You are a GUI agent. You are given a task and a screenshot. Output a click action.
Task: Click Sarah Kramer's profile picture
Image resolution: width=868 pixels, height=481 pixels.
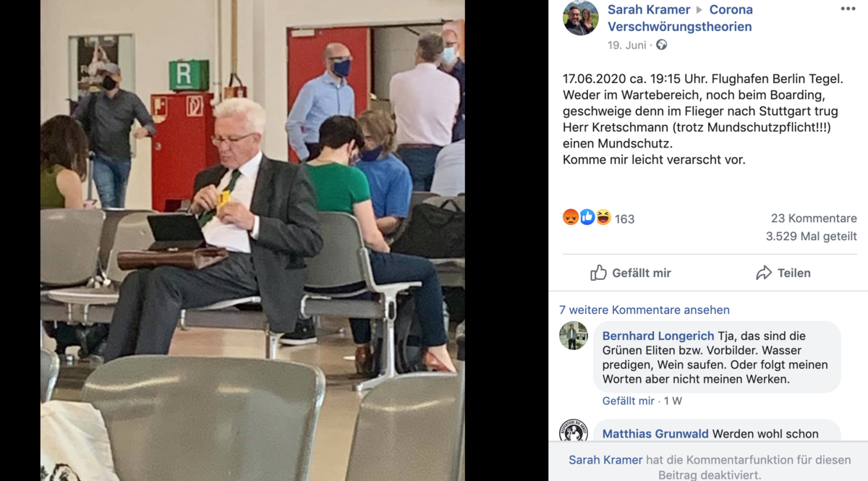pos(581,18)
